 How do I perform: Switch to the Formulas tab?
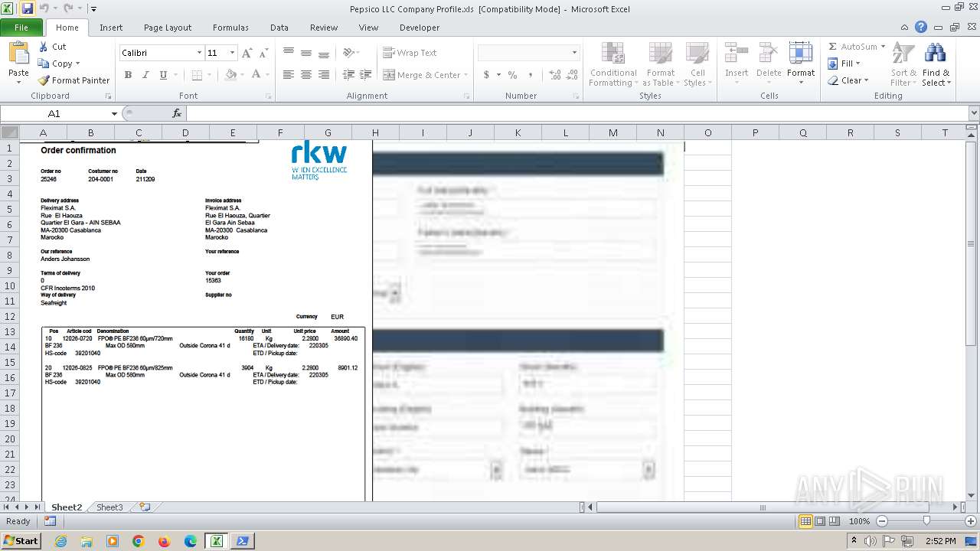click(230, 28)
